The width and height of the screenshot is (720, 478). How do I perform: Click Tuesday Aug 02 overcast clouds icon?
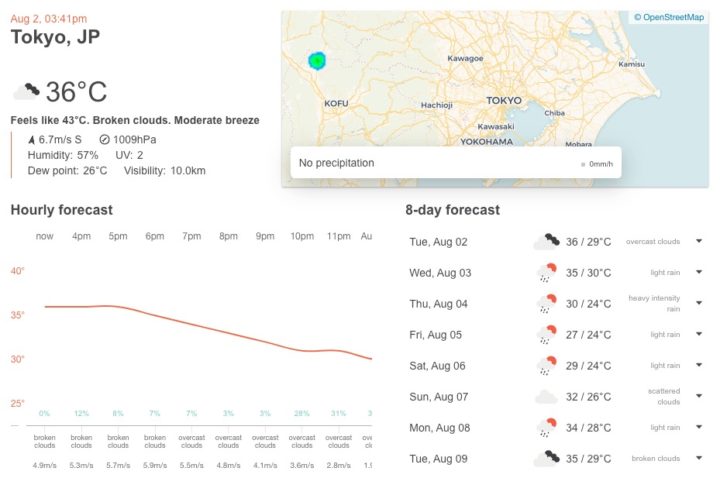click(546, 242)
